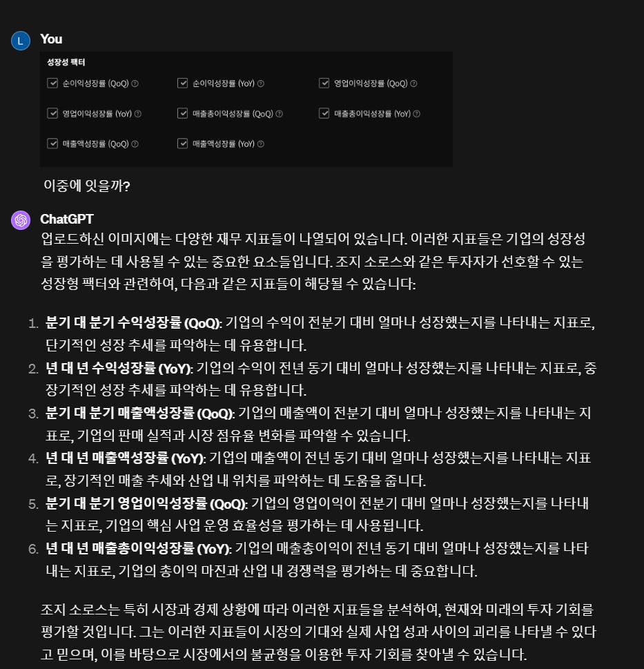
Task: Uncheck the 순이익성장률 (YoY) checkbox
Action: pos(182,84)
